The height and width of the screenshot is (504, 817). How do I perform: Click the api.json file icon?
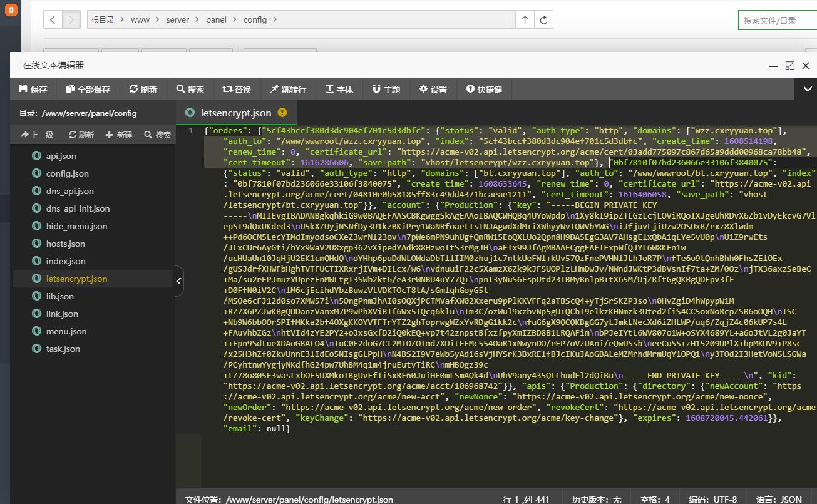click(x=36, y=156)
